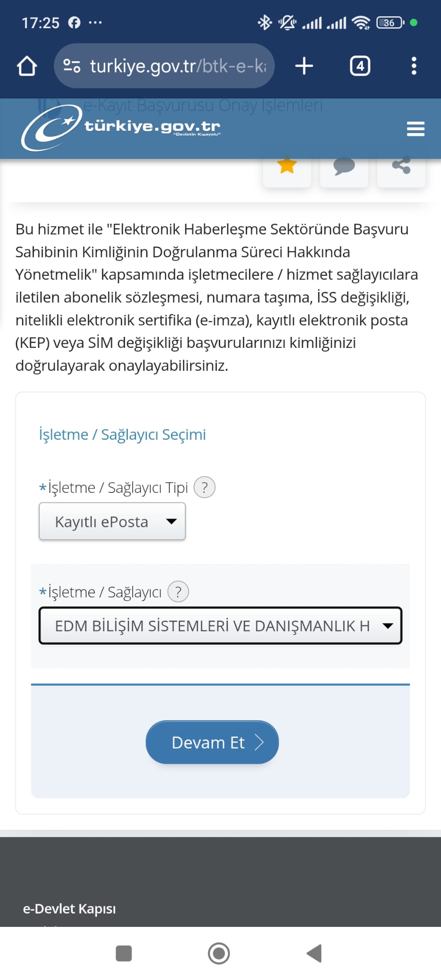Screen dimensions: 441x980
Task: Open the EDM BİLİŞİM provider dropdown
Action: click(x=220, y=626)
